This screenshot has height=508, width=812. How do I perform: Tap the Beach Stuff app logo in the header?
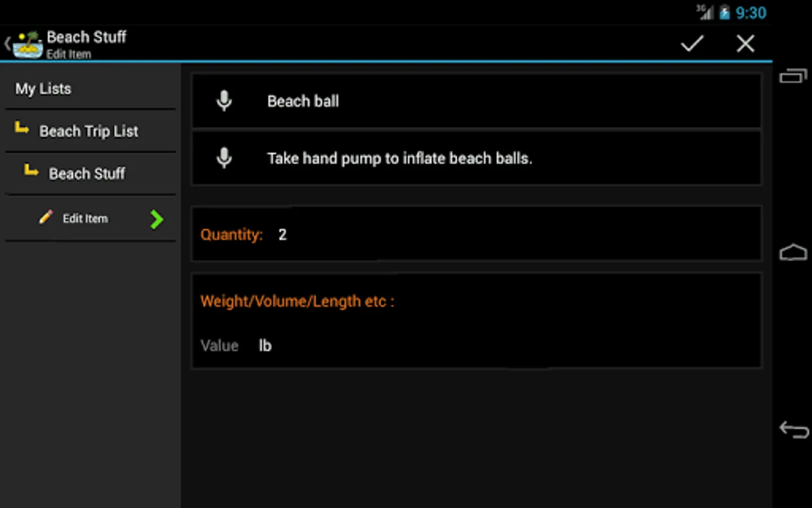tap(27, 43)
